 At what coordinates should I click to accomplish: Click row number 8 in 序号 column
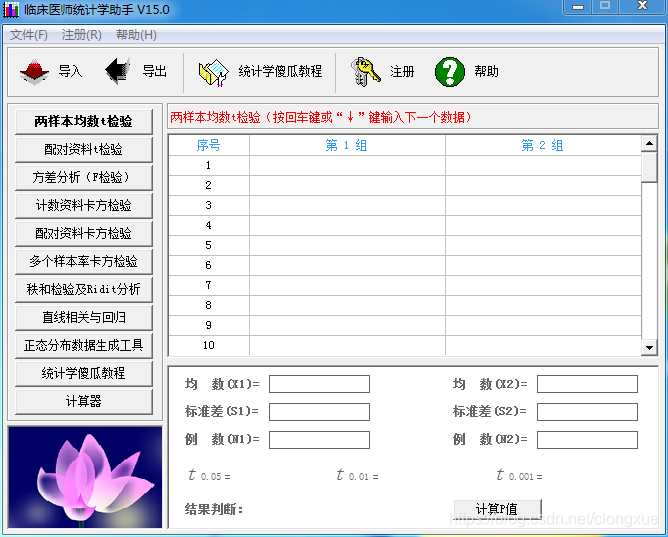[x=209, y=305]
